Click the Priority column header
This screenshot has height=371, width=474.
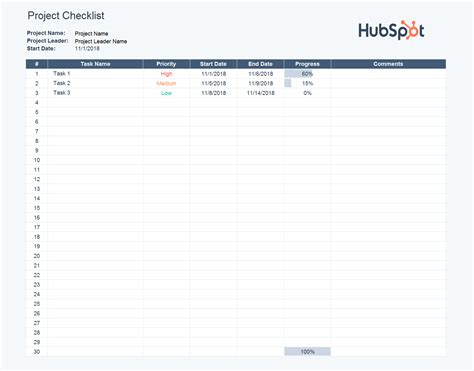[166, 64]
